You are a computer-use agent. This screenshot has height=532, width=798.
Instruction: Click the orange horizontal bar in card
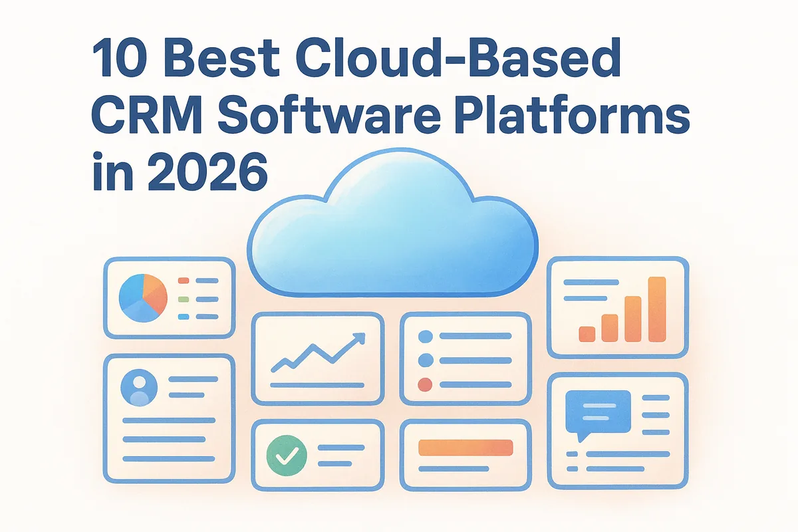pos(465,448)
